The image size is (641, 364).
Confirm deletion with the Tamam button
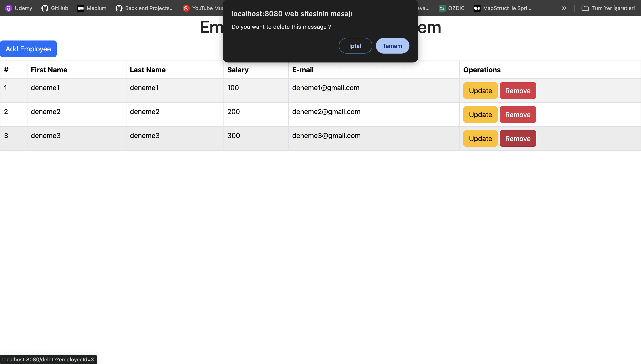[392, 46]
